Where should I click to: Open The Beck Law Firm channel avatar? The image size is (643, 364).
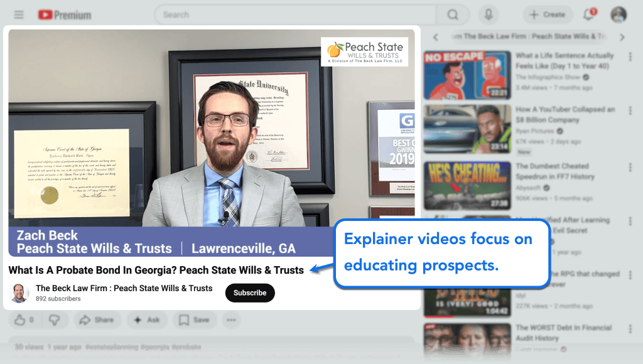[x=19, y=292]
